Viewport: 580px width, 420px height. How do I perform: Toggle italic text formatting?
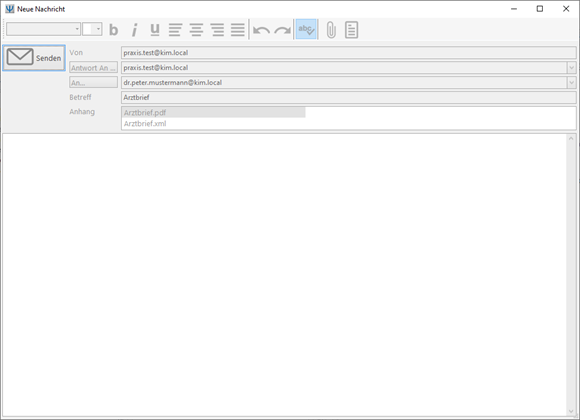[x=134, y=30]
